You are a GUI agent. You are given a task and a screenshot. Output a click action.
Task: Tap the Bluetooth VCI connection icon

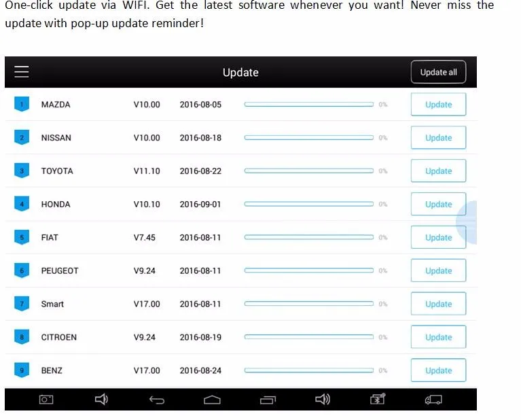[378, 399]
